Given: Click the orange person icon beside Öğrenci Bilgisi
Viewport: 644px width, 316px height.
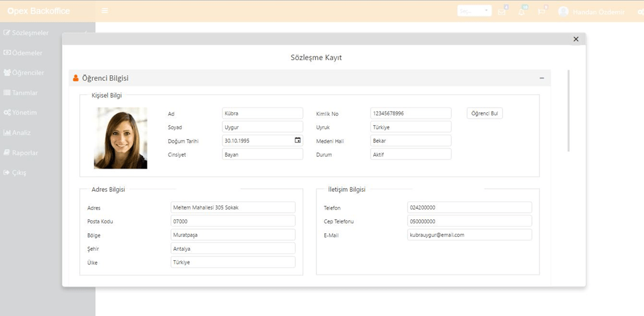Looking at the screenshot, I should pos(76,78).
